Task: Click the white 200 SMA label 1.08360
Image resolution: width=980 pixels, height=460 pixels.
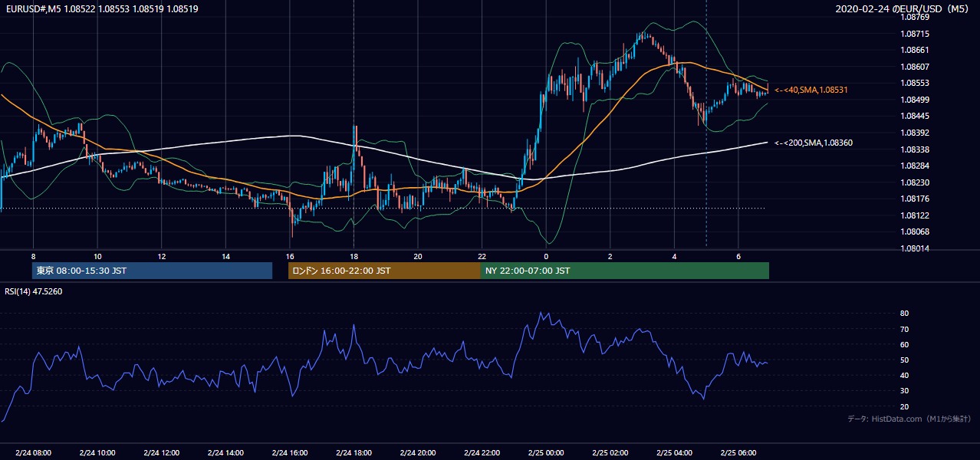Action: (814, 143)
